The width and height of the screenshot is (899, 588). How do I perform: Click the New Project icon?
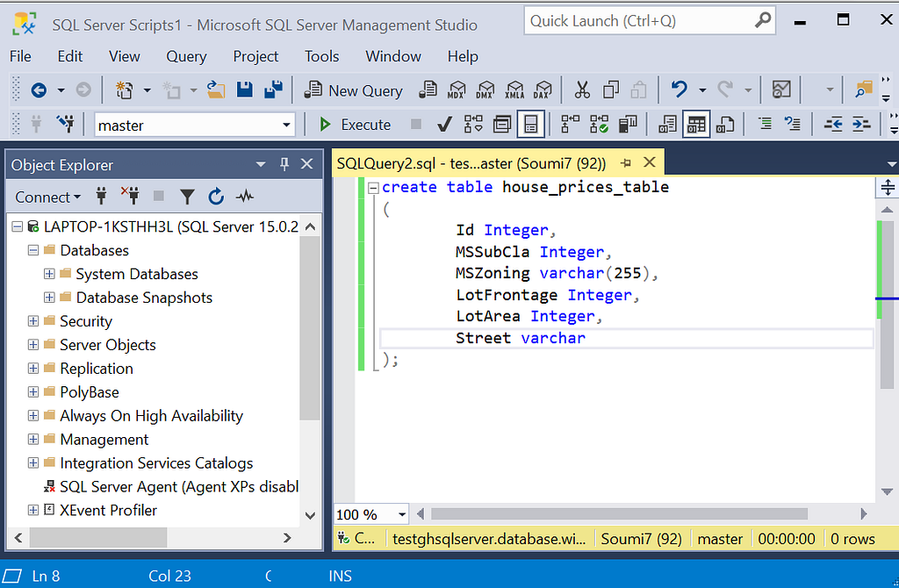tap(124, 90)
